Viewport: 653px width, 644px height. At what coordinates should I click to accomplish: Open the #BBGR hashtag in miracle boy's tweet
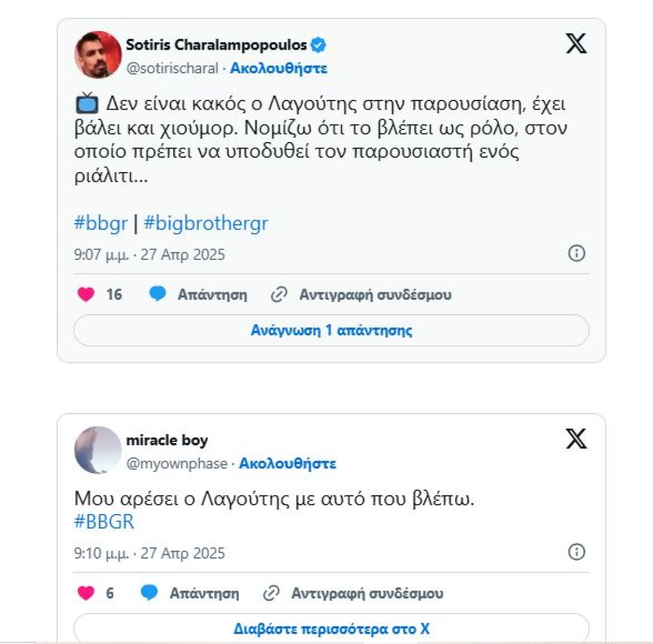point(104,522)
